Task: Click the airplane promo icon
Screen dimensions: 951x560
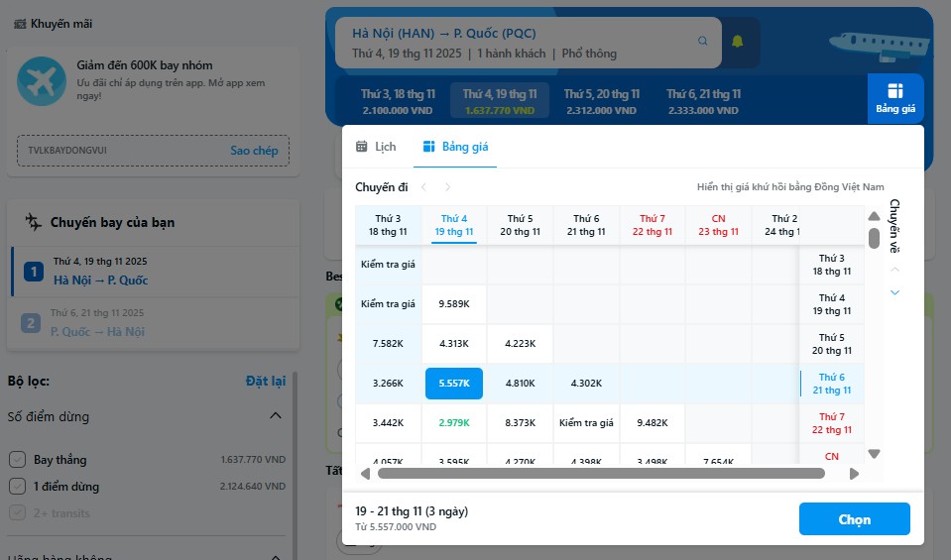Action: pyautogui.click(x=42, y=81)
